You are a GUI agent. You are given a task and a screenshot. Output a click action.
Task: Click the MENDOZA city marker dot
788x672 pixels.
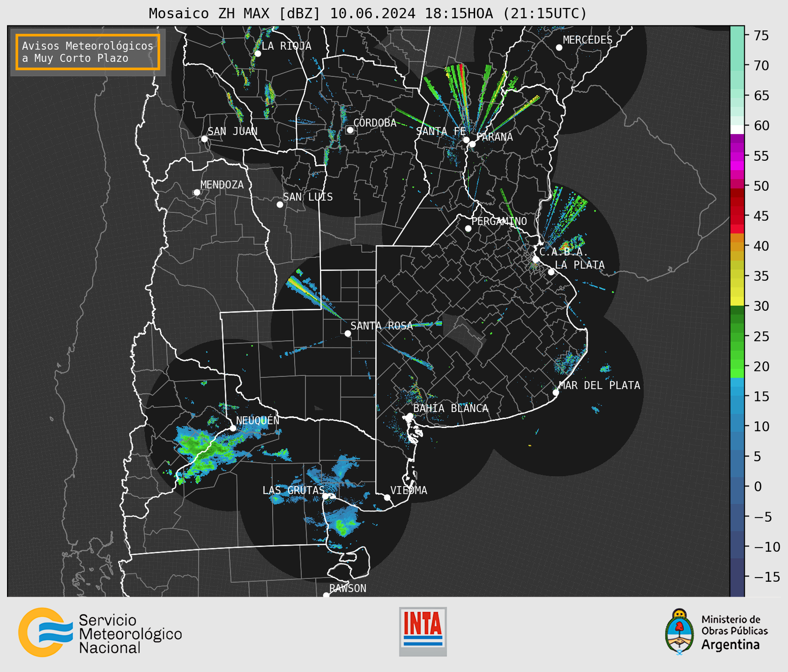click(197, 193)
